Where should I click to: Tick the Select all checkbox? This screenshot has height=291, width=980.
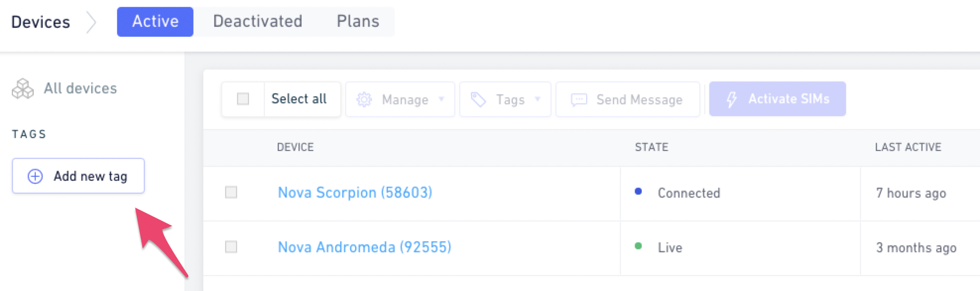click(243, 99)
